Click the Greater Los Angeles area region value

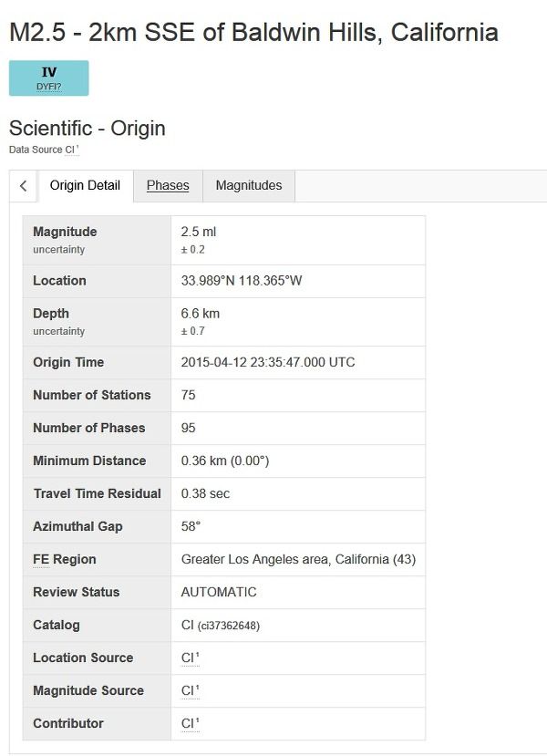pyautogui.click(x=298, y=559)
